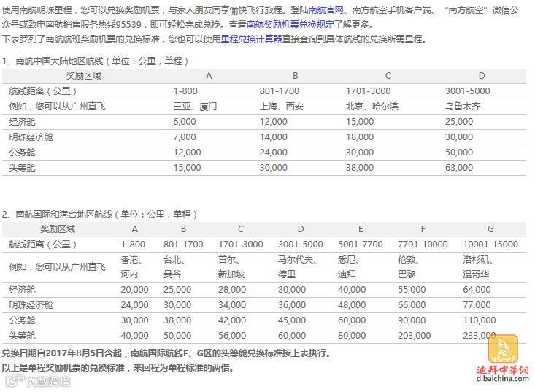Screen dimensions: 535x392
Task: Open the 南航奖励机票兑换规定 link
Action: click(x=290, y=25)
